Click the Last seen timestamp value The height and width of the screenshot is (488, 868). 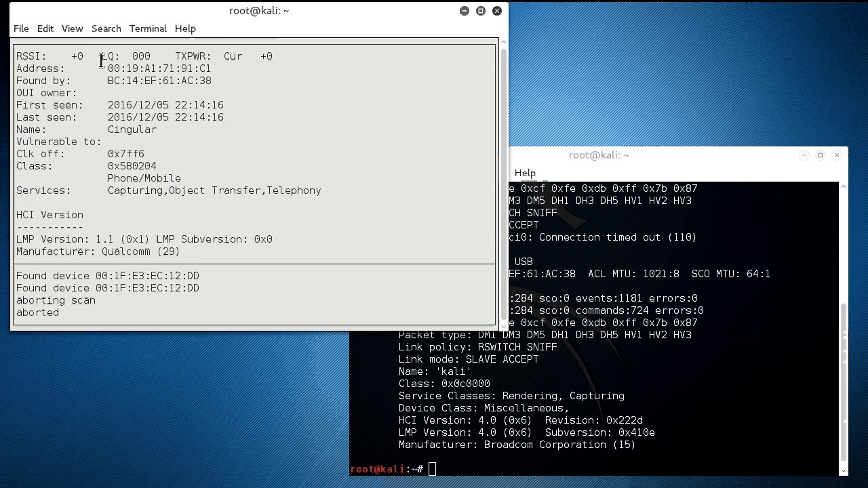[165, 117]
